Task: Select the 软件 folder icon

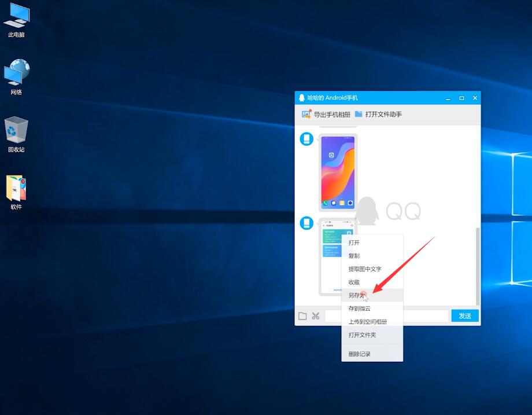Action: pyautogui.click(x=16, y=192)
